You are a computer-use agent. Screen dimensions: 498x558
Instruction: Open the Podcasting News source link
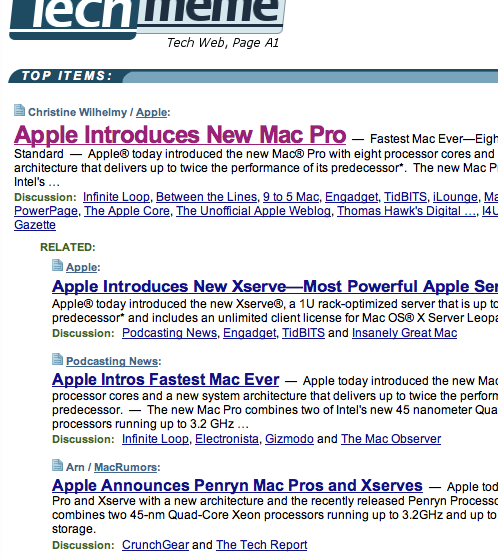click(x=112, y=361)
